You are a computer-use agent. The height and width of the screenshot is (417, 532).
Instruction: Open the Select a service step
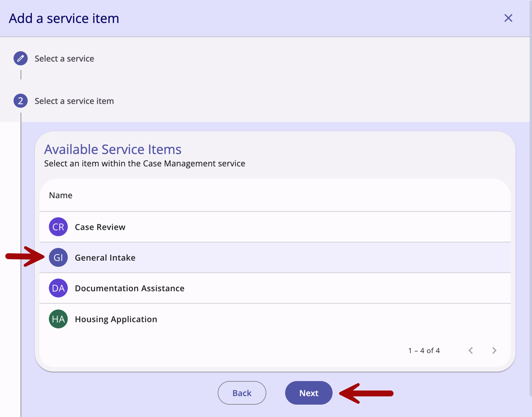64,58
